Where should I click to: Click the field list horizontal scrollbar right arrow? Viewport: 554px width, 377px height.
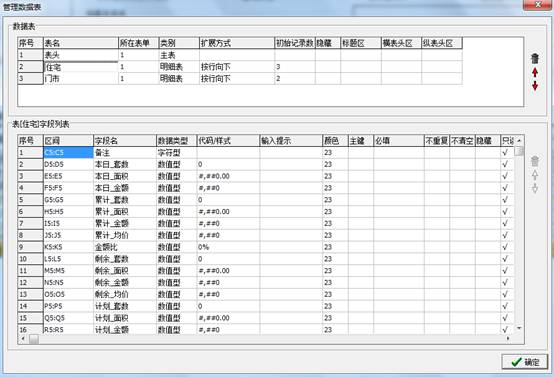coord(508,339)
